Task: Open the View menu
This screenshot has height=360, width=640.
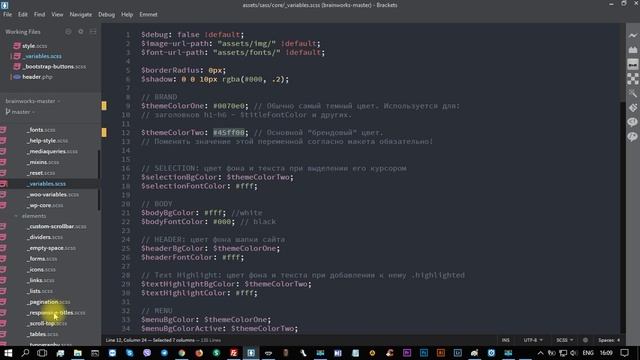Action: point(57,14)
